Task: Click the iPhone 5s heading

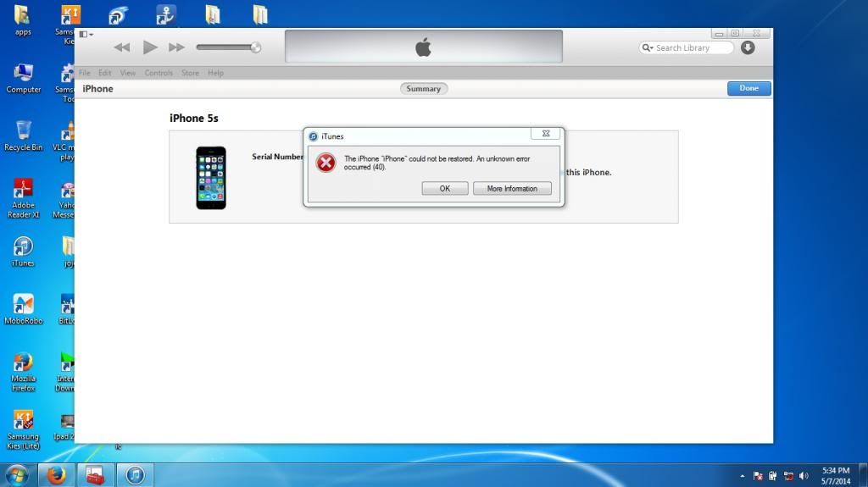Action: [194, 119]
